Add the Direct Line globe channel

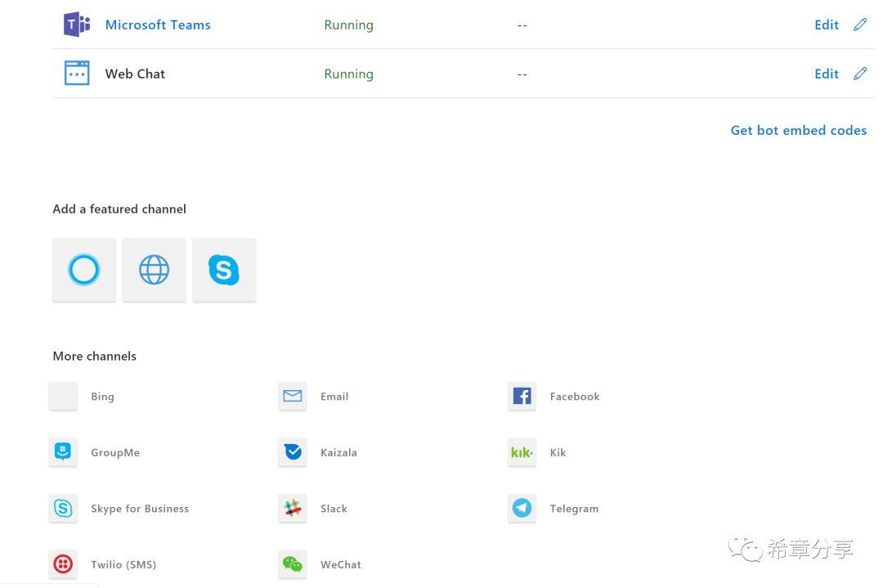(155, 270)
